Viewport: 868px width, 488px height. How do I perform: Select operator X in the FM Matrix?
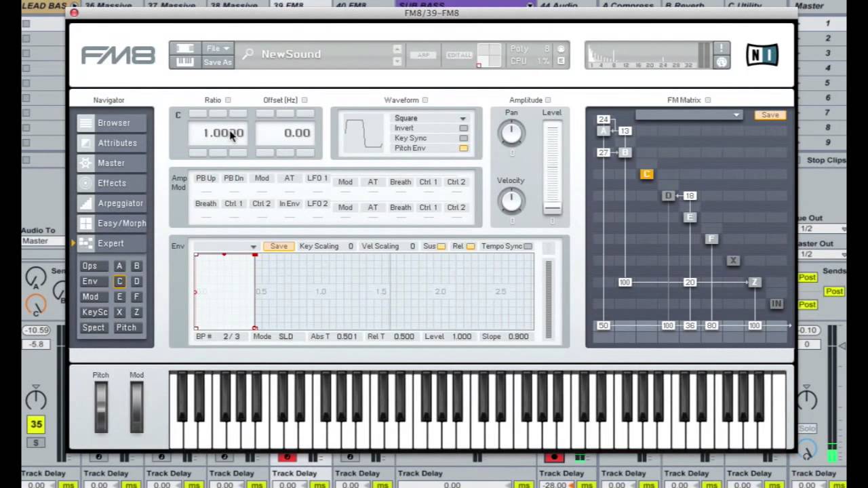click(733, 261)
